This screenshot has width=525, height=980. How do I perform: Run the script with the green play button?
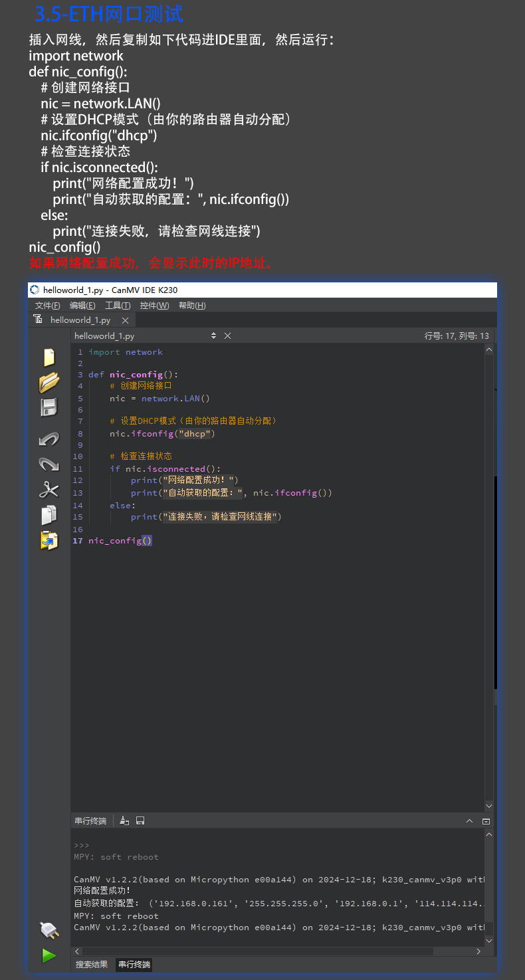coord(49,955)
